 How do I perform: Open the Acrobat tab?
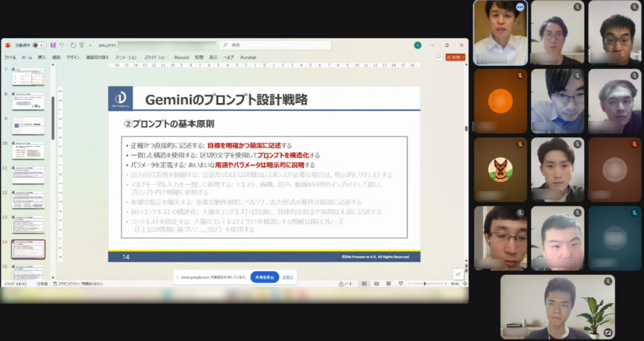(248, 57)
